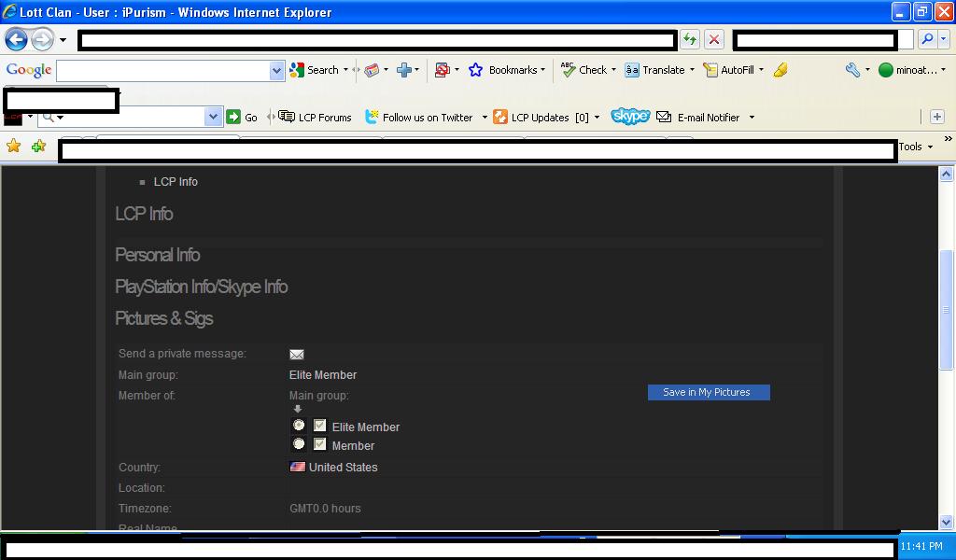
Task: Select the Elite Member radio button
Action: click(299, 426)
